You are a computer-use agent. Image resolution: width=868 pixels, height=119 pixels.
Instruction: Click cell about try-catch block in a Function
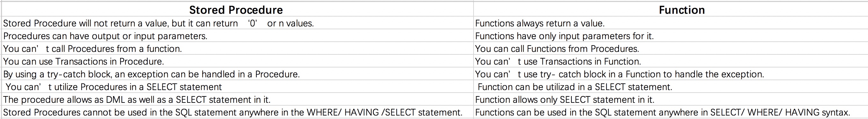(670, 74)
